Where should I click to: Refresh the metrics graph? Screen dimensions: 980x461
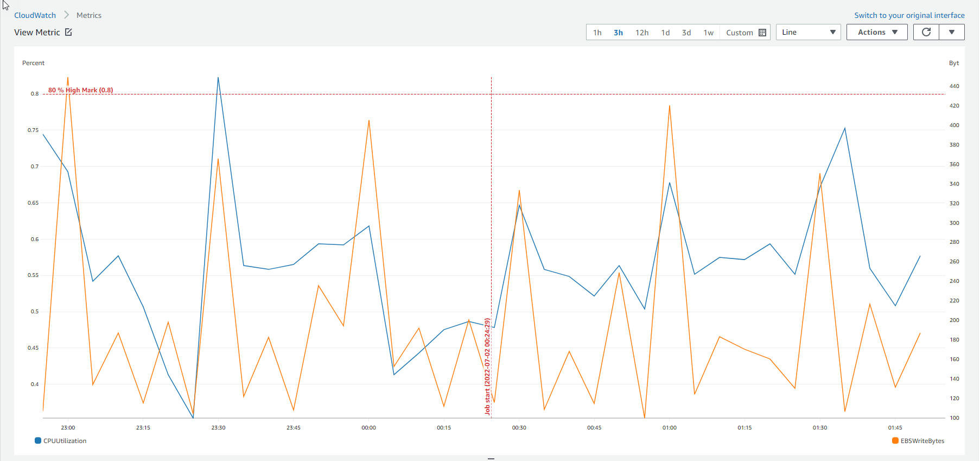926,32
